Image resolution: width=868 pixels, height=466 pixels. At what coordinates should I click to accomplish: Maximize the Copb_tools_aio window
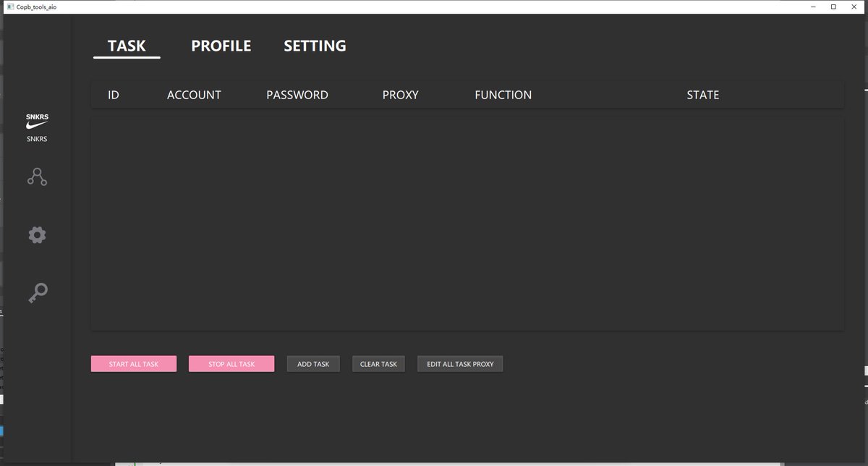833,7
